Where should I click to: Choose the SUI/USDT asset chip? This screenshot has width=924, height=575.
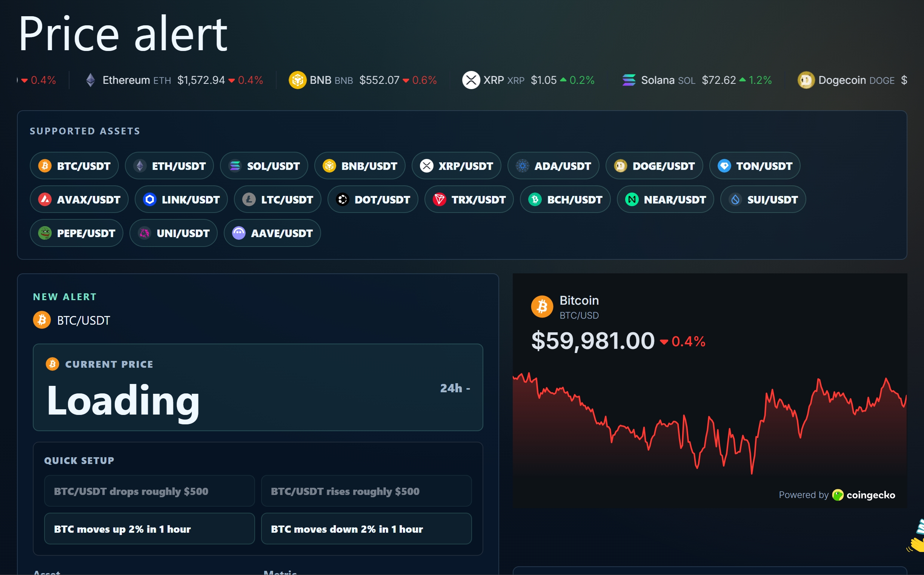(763, 199)
